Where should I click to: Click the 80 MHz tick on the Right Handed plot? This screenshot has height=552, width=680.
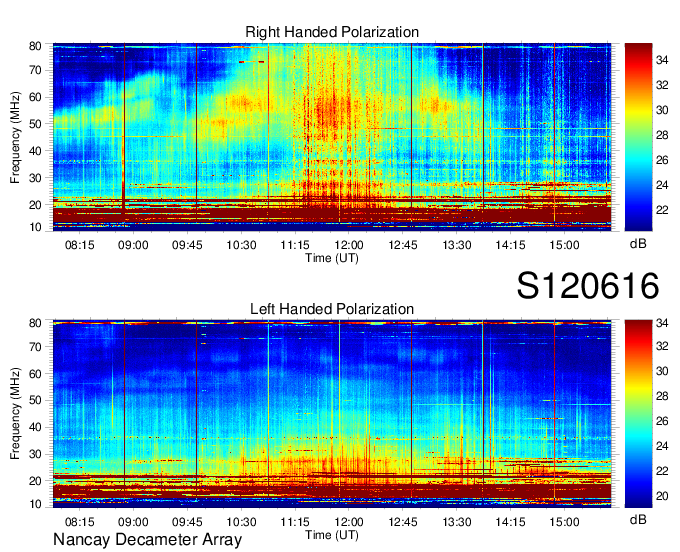click(35, 46)
